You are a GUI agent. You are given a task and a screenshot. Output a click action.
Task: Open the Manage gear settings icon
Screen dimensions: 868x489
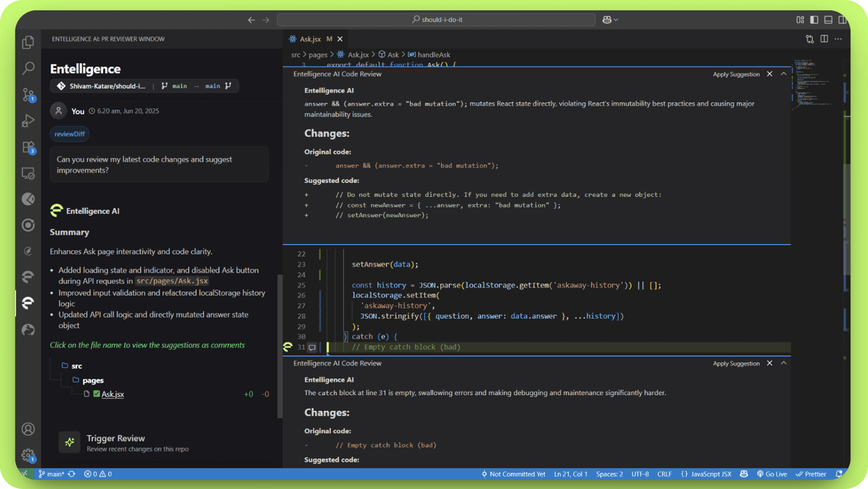pos(28,455)
